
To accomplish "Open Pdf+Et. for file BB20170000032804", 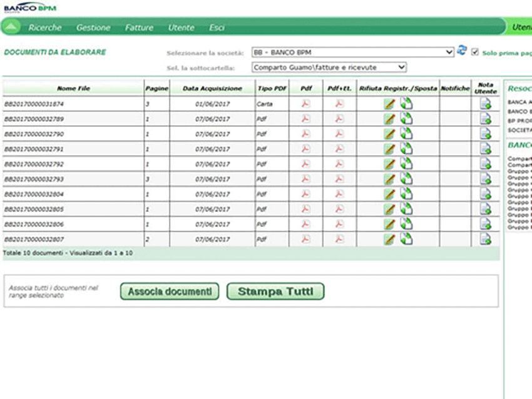I will [339, 194].
